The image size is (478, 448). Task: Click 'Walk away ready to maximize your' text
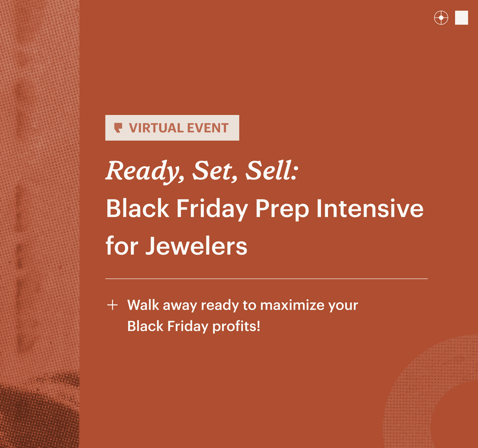(243, 305)
